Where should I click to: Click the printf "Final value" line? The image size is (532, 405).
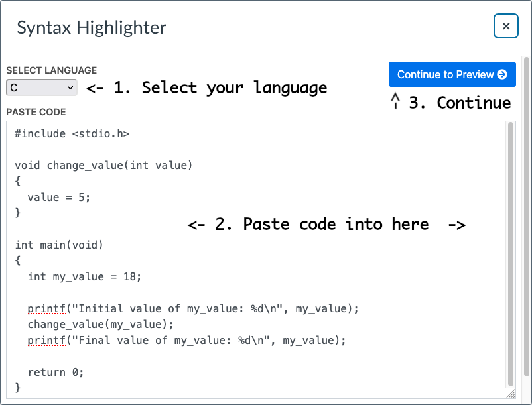tap(186, 340)
